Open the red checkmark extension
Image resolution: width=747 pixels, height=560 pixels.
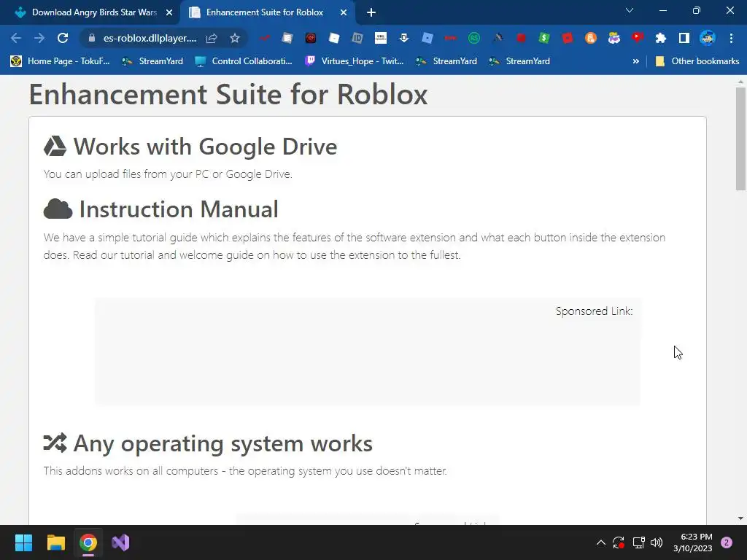[264, 38]
